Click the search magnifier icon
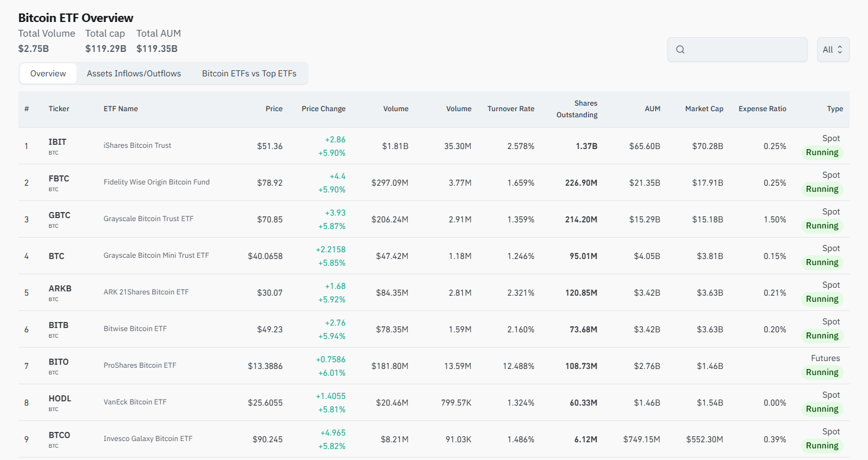Viewport: 868px width, 460px height. click(680, 49)
